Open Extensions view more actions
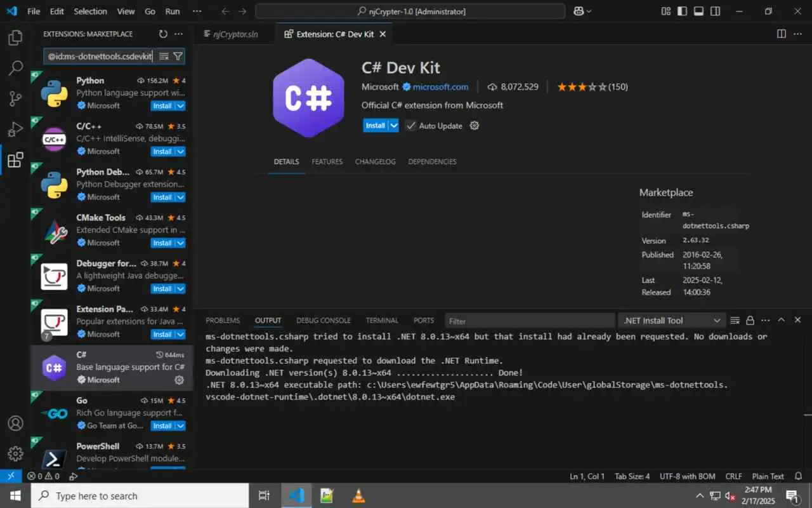The height and width of the screenshot is (508, 812). 179,34
